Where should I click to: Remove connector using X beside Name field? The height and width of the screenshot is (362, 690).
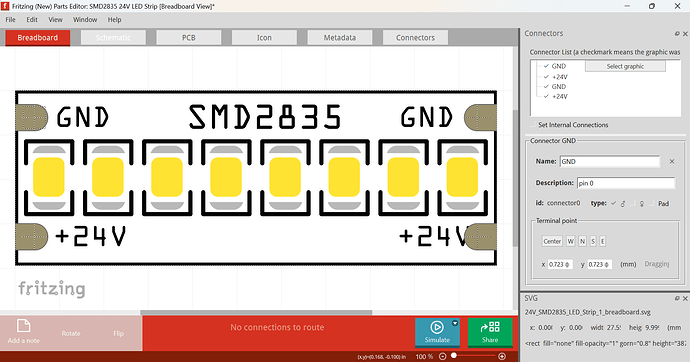pos(672,161)
